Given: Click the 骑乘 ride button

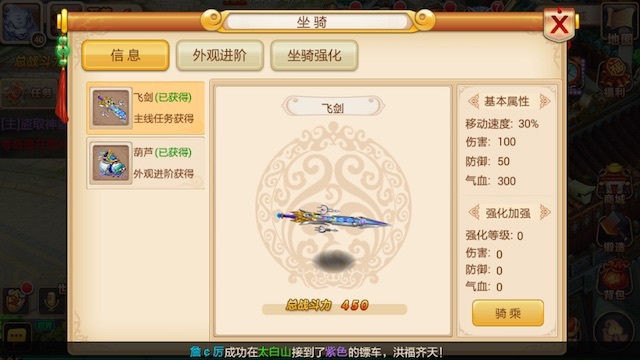Looking at the screenshot, I should 508,313.
